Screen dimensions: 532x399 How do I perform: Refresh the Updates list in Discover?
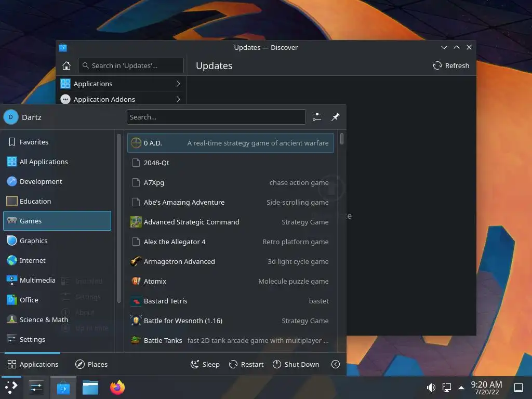[x=451, y=65]
